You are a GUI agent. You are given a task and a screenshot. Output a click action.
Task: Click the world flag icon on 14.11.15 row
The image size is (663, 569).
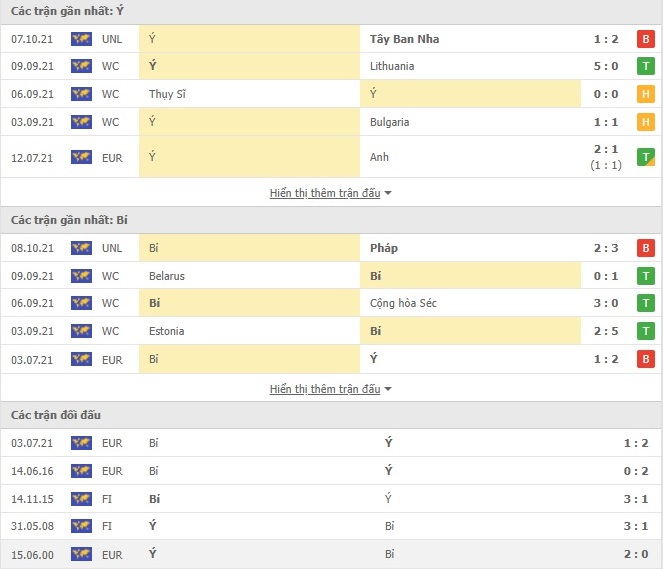tap(81, 499)
